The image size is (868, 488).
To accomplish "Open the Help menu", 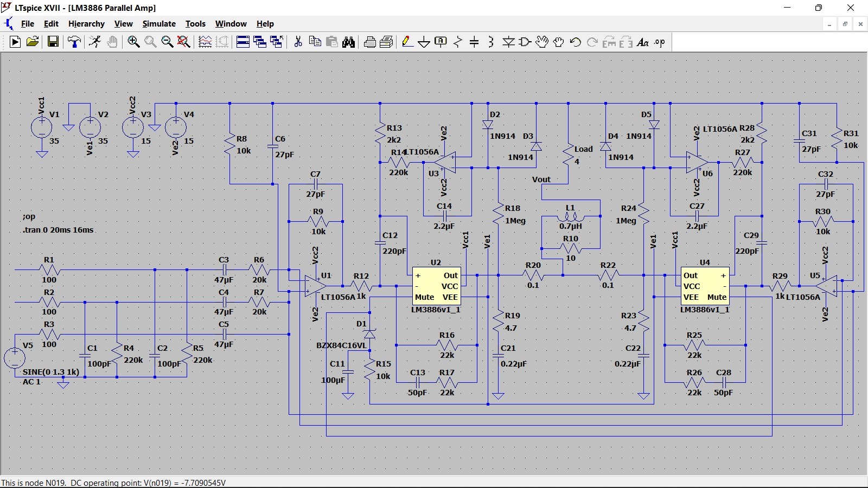I will pos(265,24).
